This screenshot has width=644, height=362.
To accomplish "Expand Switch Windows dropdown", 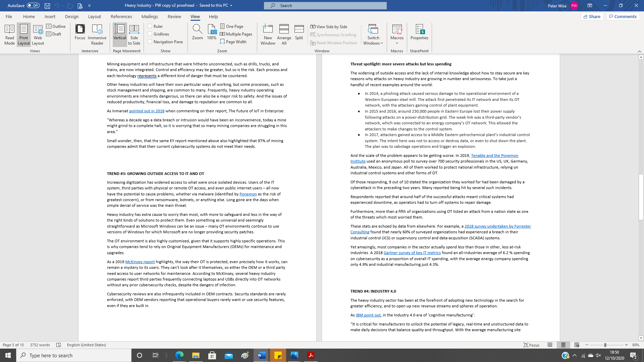I will coord(373,43).
